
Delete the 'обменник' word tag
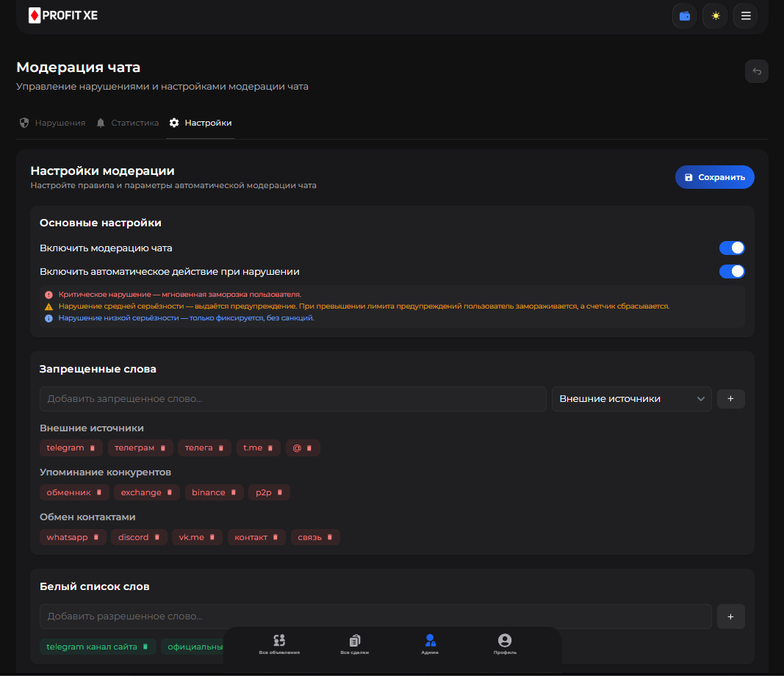pyautogui.click(x=99, y=492)
